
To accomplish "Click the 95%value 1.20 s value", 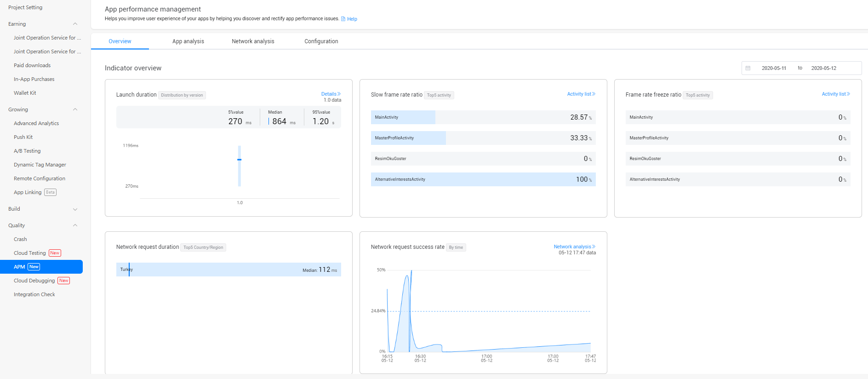I will (x=324, y=121).
